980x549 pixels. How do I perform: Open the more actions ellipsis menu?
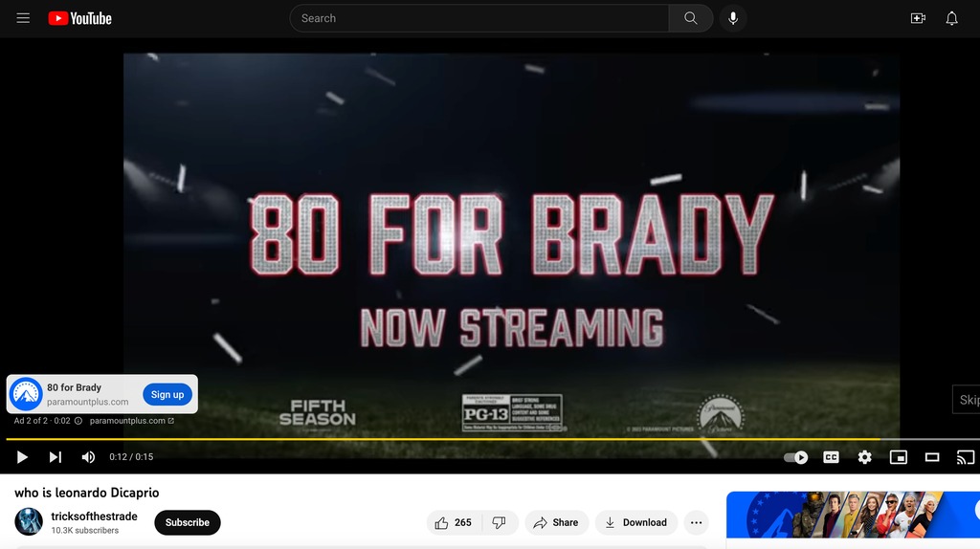point(696,522)
